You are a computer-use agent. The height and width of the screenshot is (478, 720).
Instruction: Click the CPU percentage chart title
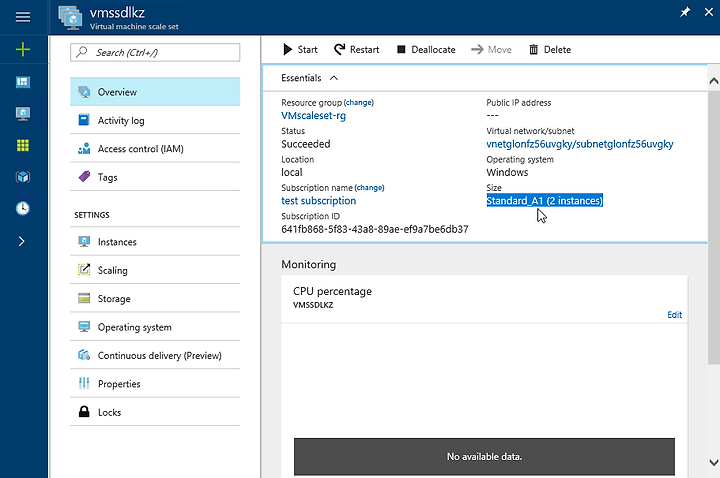[x=332, y=291]
